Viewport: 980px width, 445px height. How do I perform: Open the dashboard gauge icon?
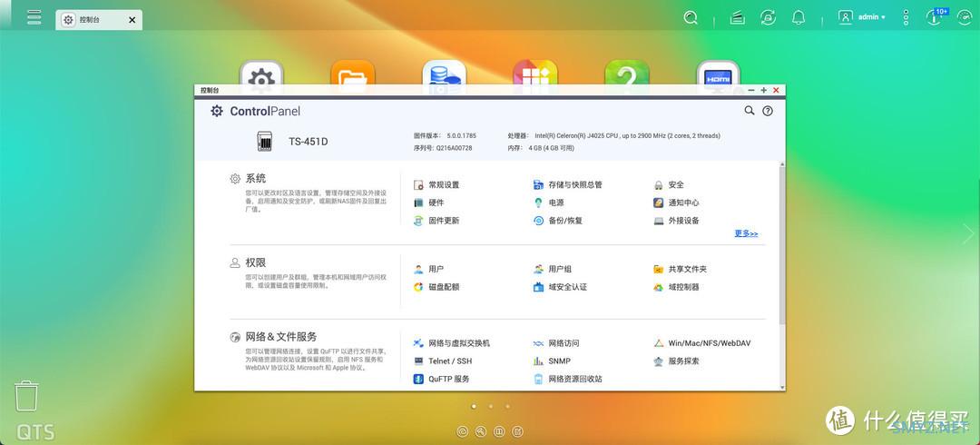click(x=965, y=17)
